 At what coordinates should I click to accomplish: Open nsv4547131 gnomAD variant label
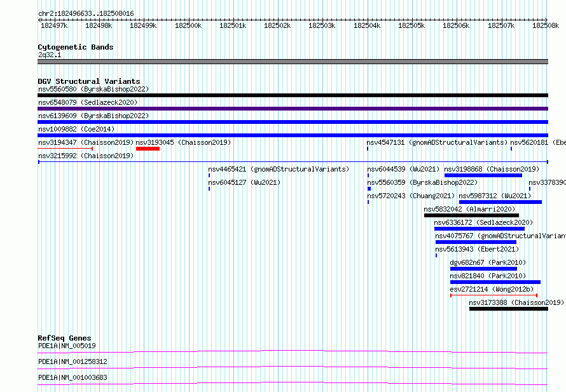(437, 142)
